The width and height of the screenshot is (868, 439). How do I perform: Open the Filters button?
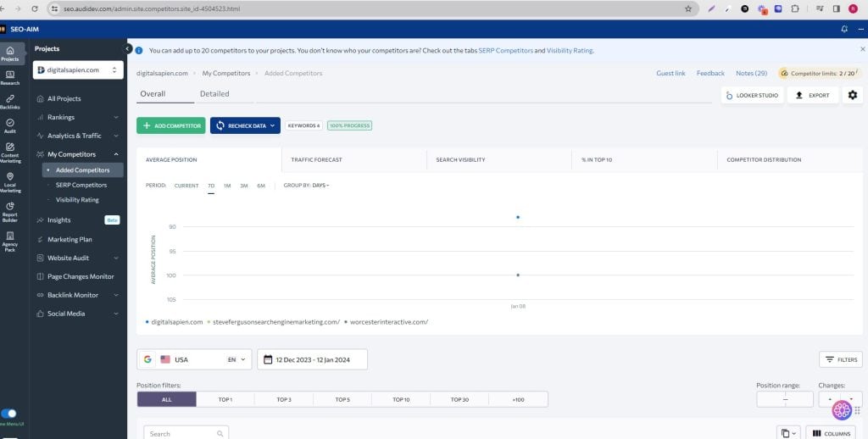pyautogui.click(x=841, y=359)
